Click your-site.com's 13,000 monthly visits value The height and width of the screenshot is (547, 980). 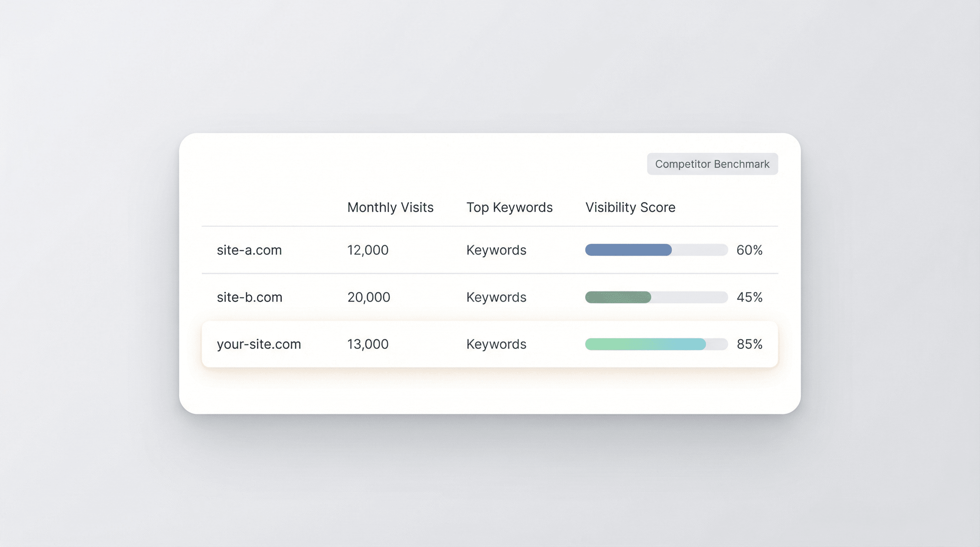coord(367,344)
